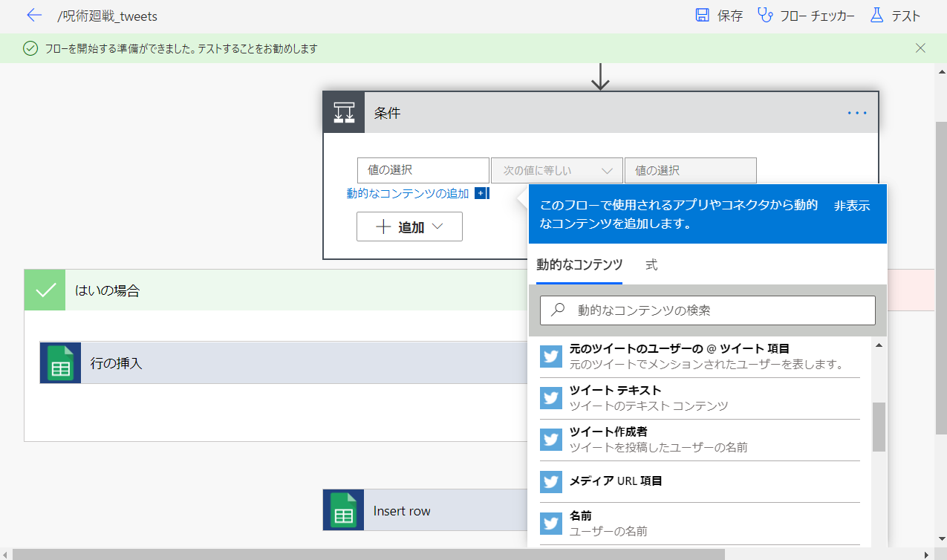This screenshot has height=560, width=947.
Task: Open the 追加 dropdown button
Action: tap(409, 227)
